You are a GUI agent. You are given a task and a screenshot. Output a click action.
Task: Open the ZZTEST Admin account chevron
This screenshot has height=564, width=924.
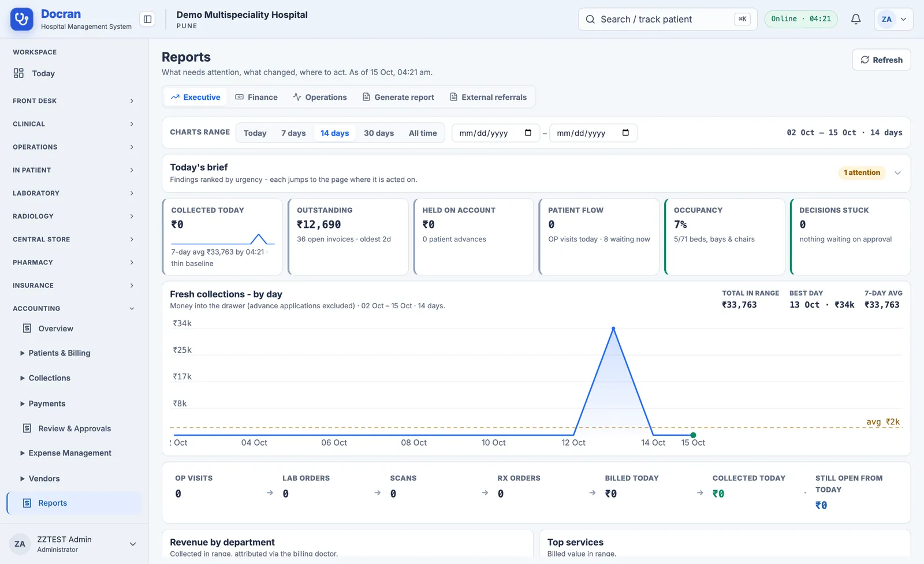pos(133,544)
